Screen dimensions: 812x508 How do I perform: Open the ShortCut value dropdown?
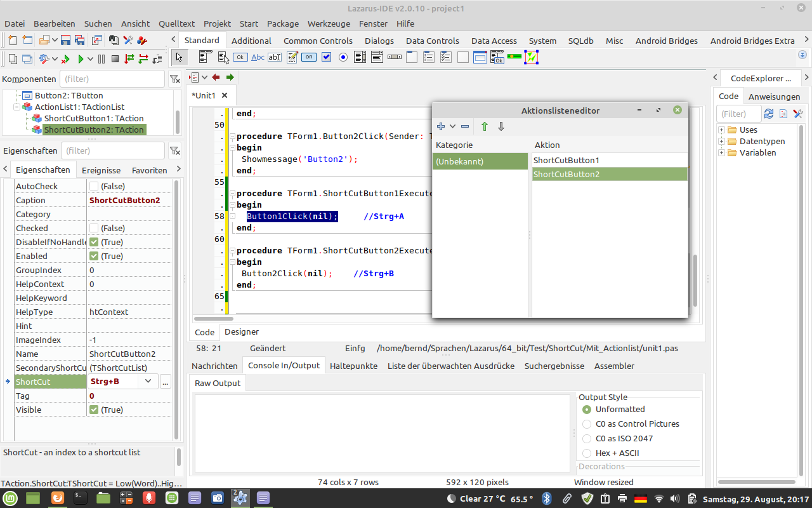(x=148, y=382)
